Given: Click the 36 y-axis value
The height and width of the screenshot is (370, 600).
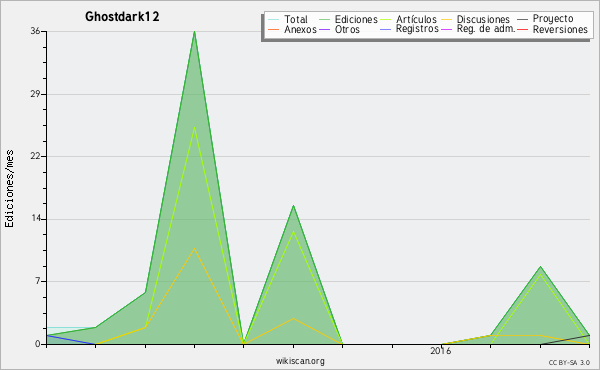Looking at the screenshot, I should [35, 31].
